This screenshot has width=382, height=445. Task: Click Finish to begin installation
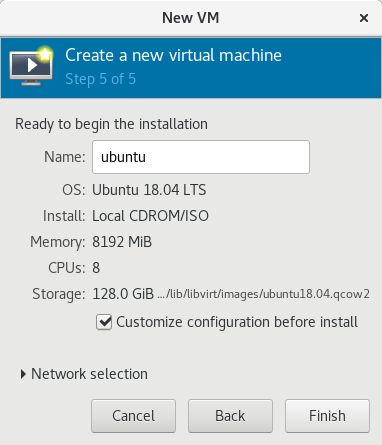coord(327,416)
